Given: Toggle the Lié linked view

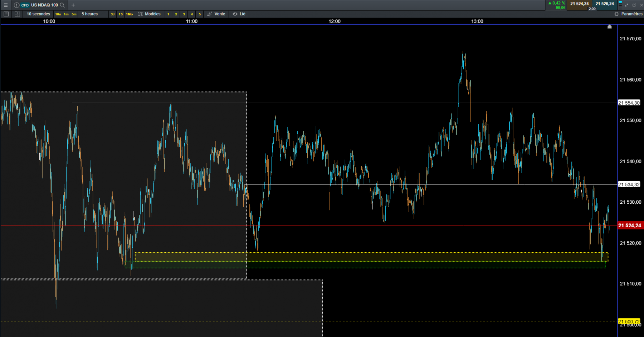Looking at the screenshot, I should coord(239,14).
